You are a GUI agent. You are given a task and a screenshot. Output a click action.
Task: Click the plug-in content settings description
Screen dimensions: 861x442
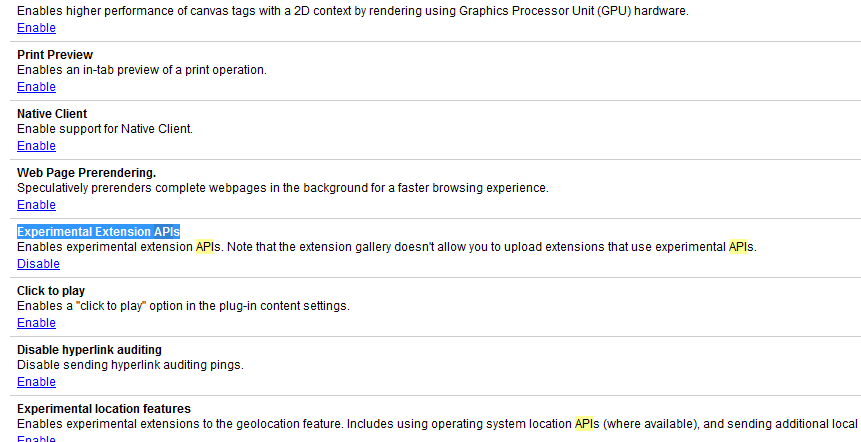pyautogui.click(x=183, y=306)
